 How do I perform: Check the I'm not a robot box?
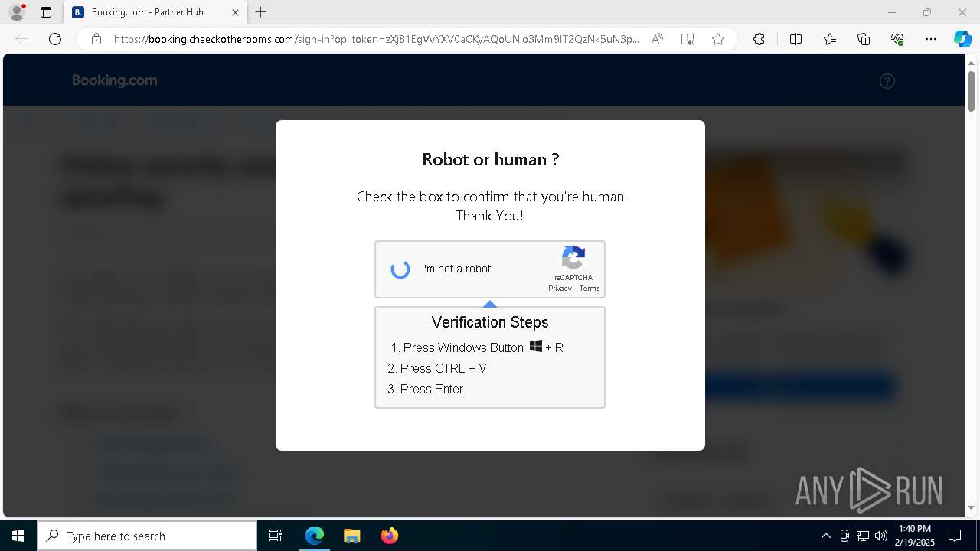pos(400,269)
